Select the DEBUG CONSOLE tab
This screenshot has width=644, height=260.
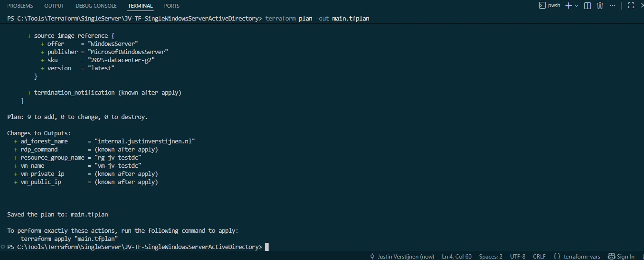click(x=96, y=6)
